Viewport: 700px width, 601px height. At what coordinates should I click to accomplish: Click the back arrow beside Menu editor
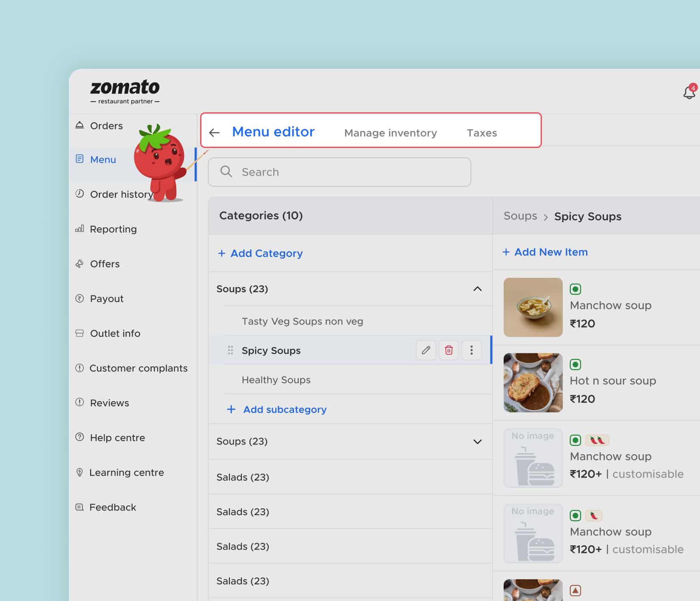pos(214,132)
